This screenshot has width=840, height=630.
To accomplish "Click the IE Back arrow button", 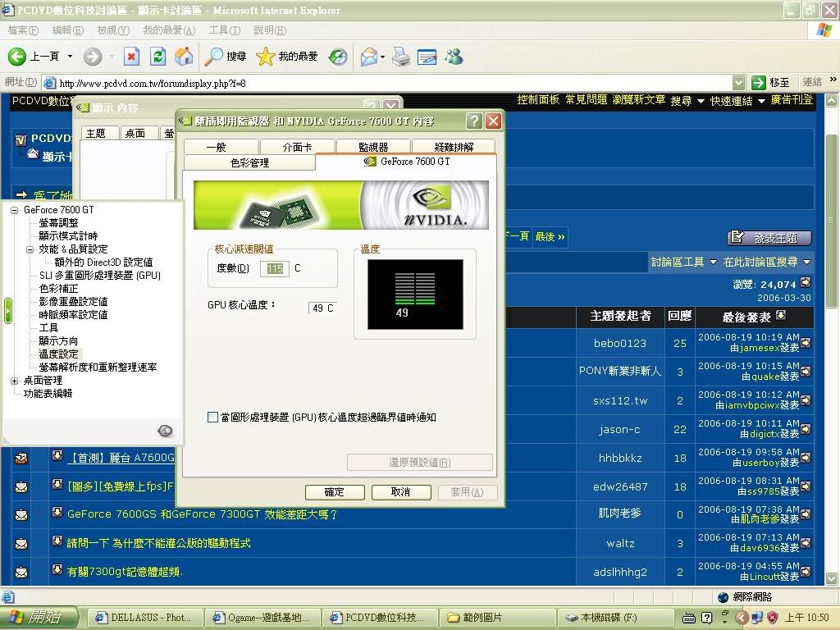I will (x=18, y=57).
